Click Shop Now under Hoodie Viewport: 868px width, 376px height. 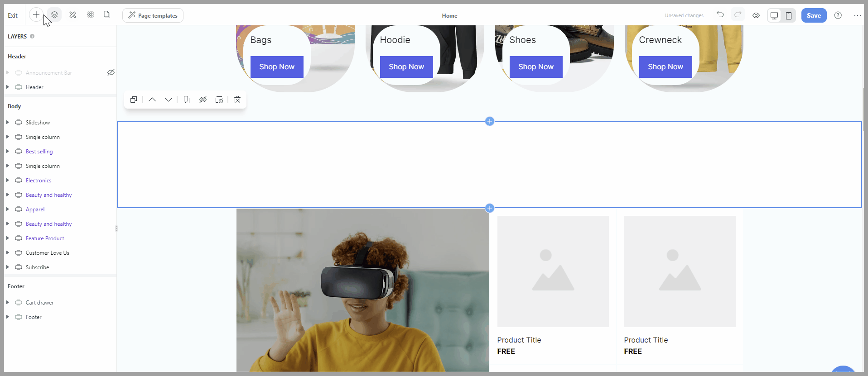pos(406,67)
